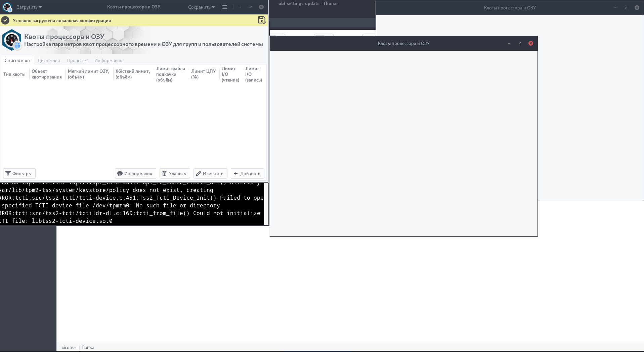This screenshot has width=644, height=352.
Task: Open Фильтры with the funnel icon
Action: tap(19, 173)
